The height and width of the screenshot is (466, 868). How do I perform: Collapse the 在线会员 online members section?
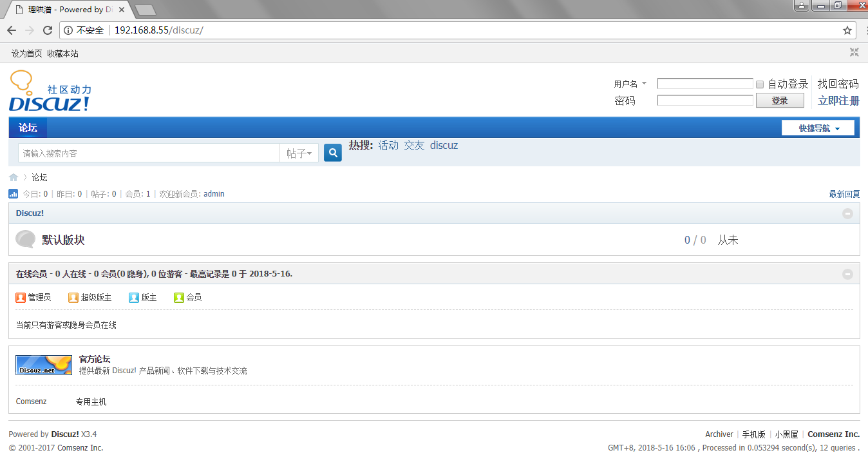pos(848,274)
